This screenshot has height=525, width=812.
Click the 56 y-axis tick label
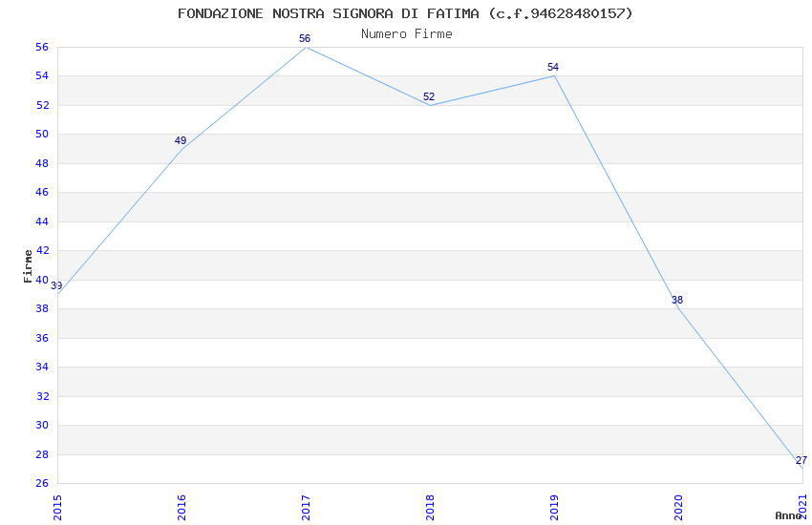tap(42, 47)
